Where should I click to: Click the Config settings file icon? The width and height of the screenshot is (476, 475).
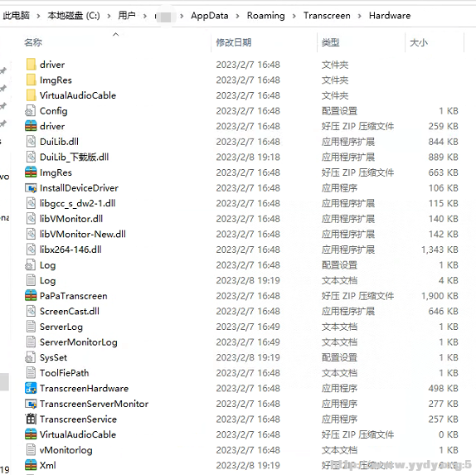coord(31,111)
